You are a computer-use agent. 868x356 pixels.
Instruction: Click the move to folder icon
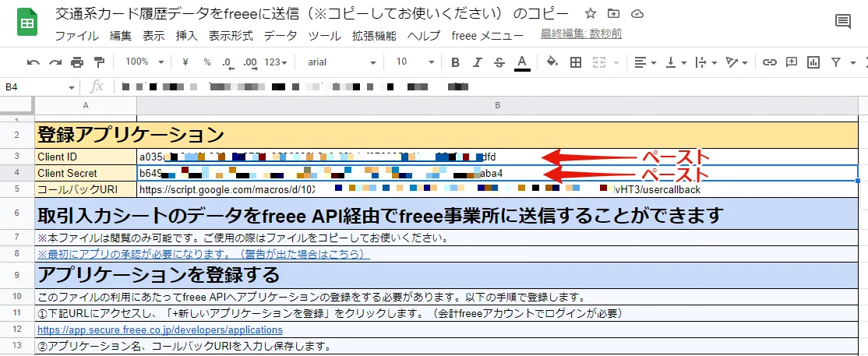613,14
